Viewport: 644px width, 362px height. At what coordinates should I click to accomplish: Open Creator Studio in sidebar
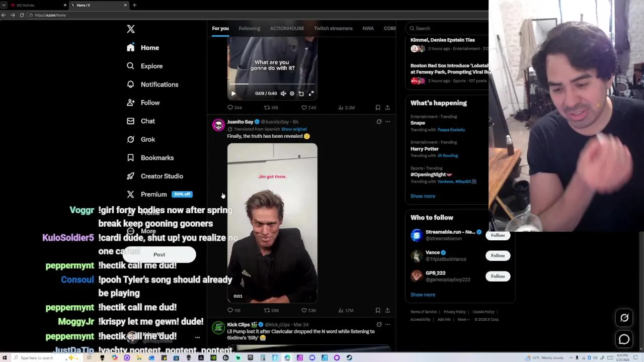pyautogui.click(x=154, y=176)
